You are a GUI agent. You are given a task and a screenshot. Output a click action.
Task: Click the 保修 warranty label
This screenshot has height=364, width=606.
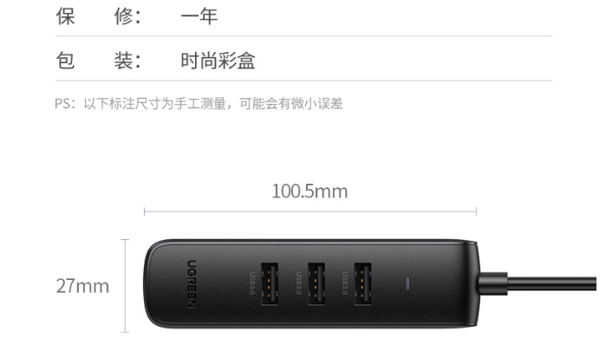pos(99,16)
